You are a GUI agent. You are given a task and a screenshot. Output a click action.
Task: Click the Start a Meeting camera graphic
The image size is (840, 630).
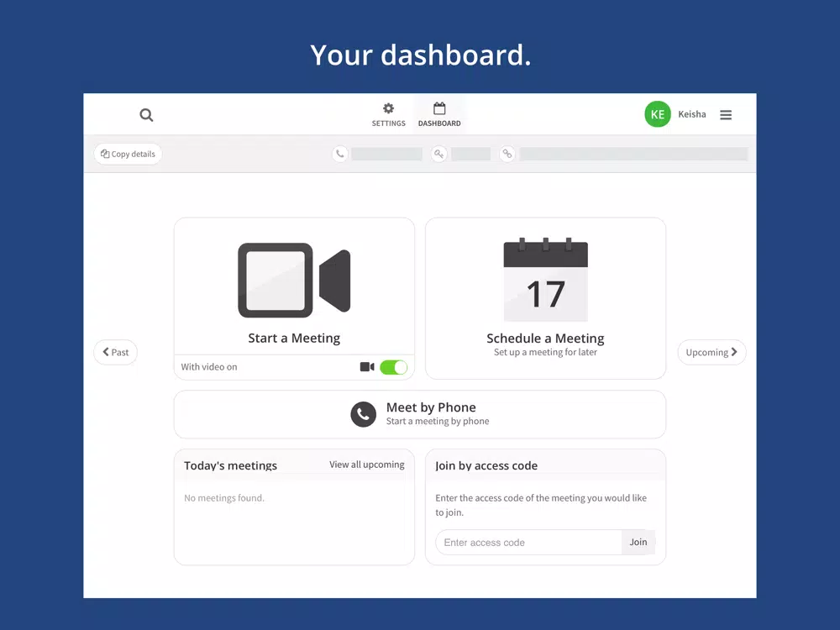tap(294, 280)
